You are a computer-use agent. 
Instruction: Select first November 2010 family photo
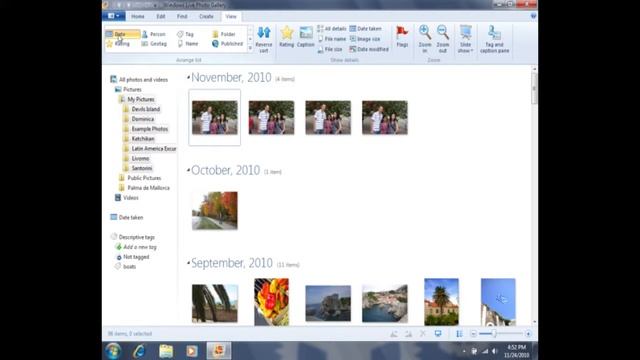pos(215,118)
